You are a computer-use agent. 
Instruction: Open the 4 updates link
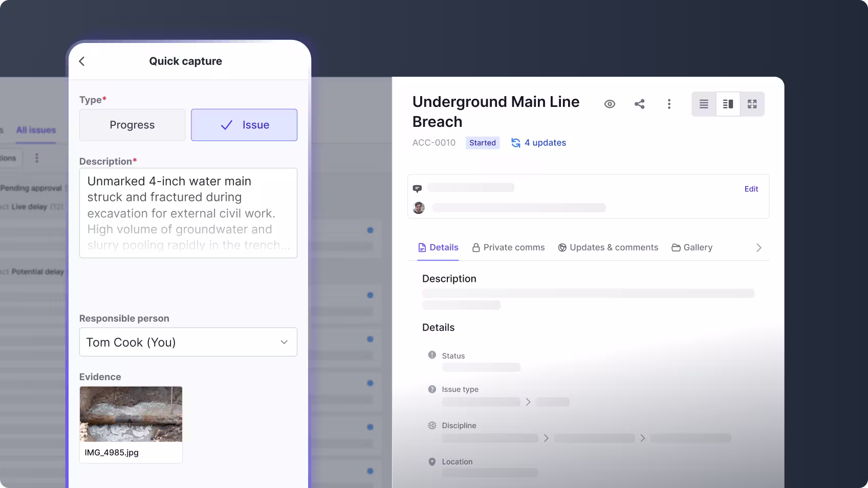[x=545, y=143]
